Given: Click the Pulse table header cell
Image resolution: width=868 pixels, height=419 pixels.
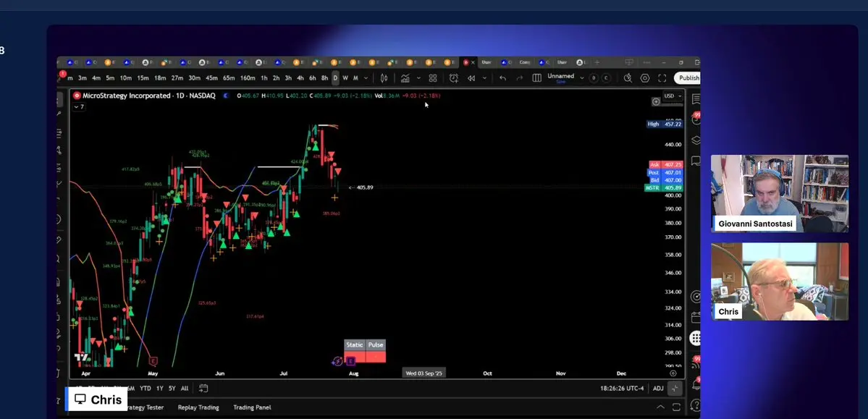Looking at the screenshot, I should 375,345.
